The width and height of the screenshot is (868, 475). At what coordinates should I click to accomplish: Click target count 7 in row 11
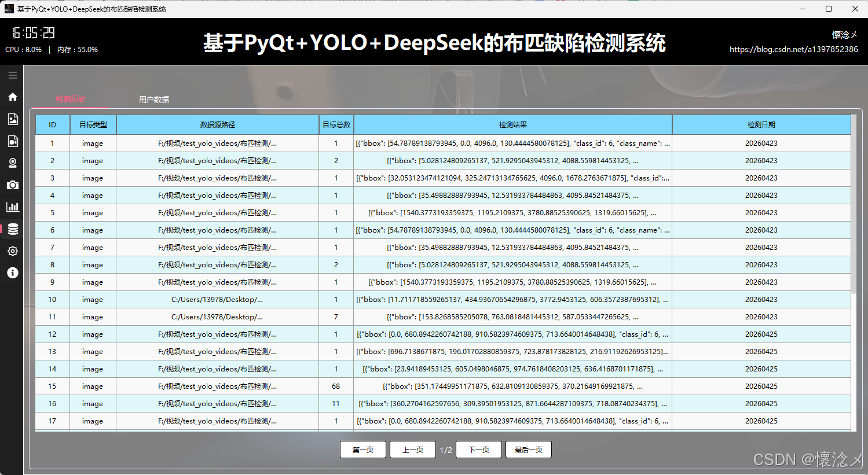(336, 317)
